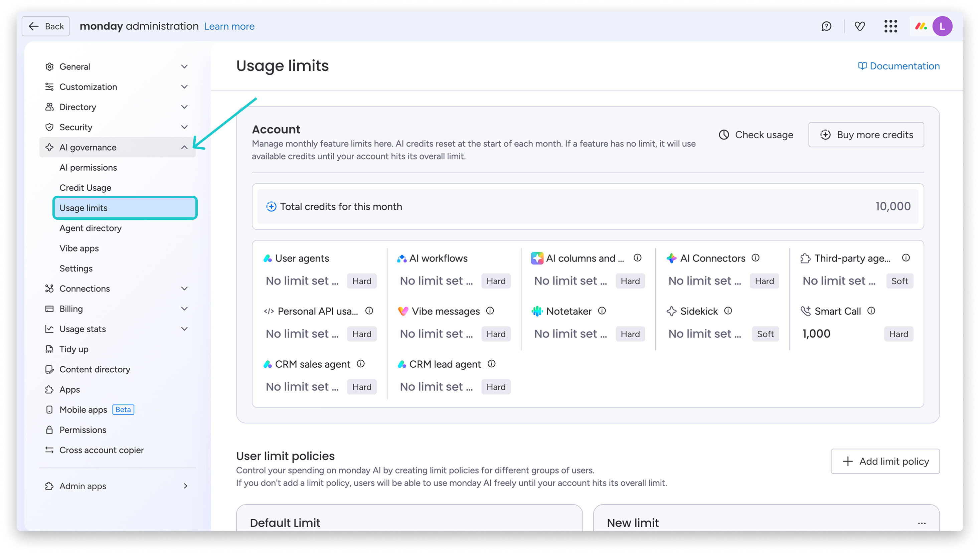Click the Sidekick sparkle icon

671,311
